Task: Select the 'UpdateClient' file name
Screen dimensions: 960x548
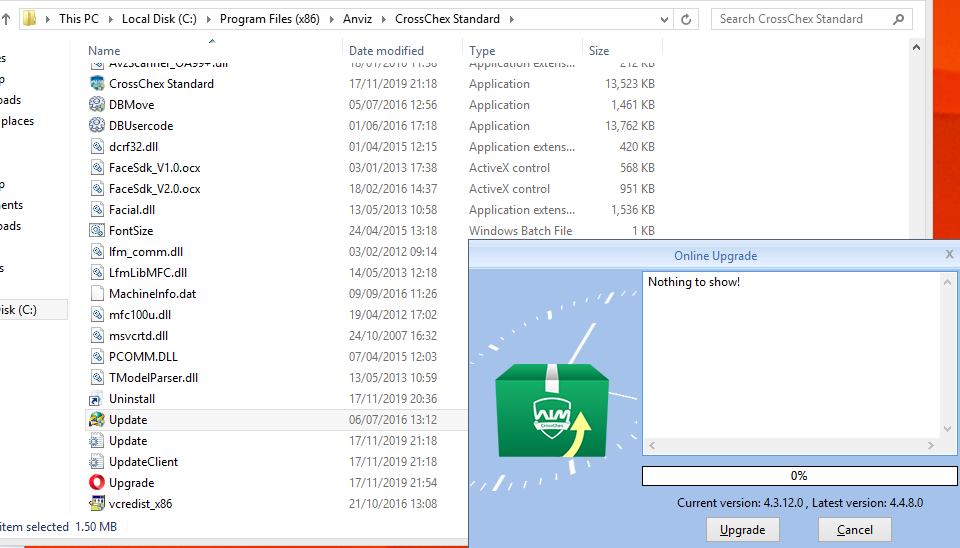Action: [143, 462]
